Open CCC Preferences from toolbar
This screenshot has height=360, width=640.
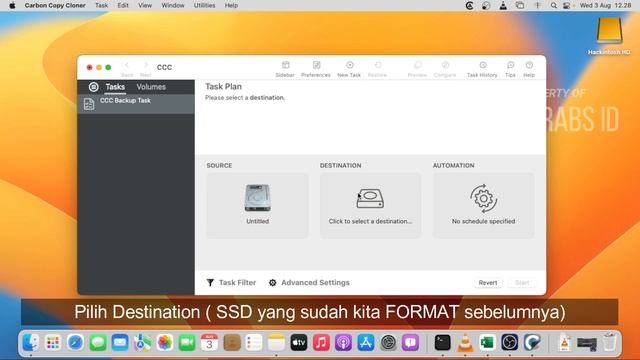click(x=316, y=69)
